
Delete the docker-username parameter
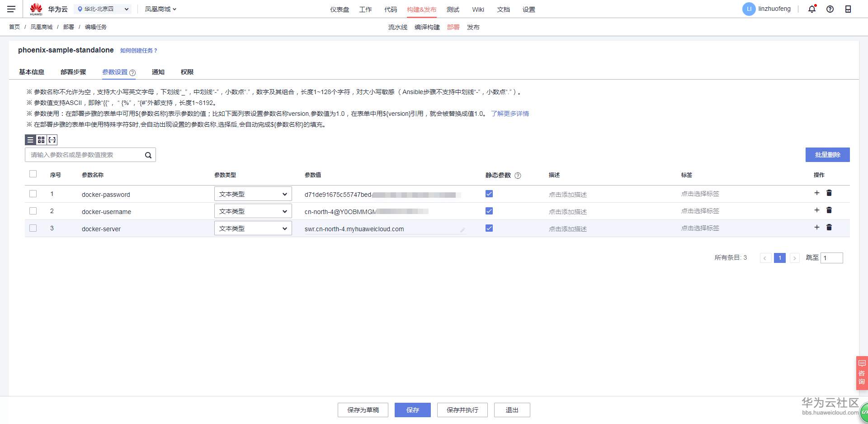[829, 210]
